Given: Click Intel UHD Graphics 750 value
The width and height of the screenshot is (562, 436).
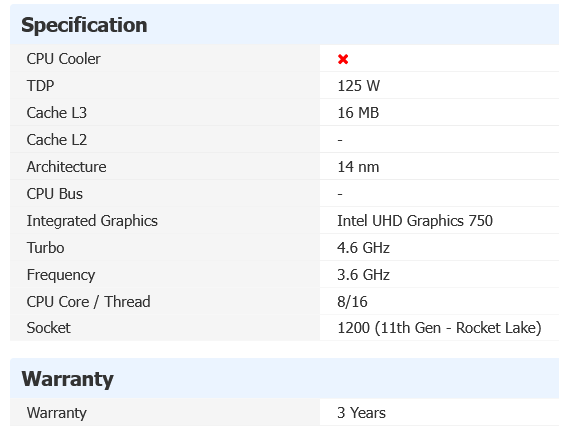Looking at the screenshot, I should pyautogui.click(x=415, y=221).
